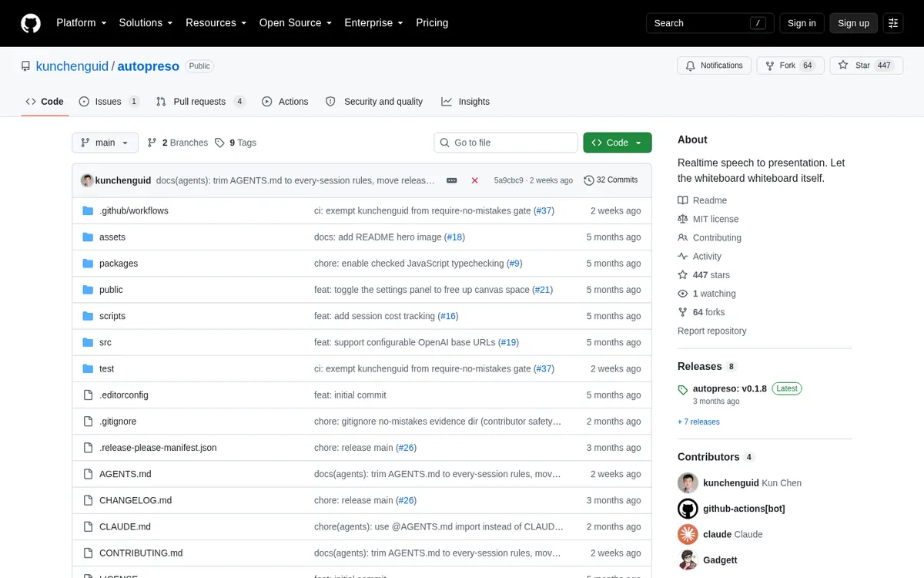Click the book icon beside Readme
924x578 pixels.
tap(683, 200)
